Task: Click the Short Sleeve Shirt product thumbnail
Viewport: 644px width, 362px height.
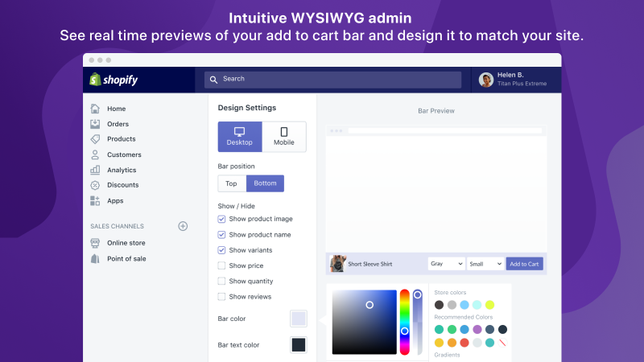Action: [337, 264]
